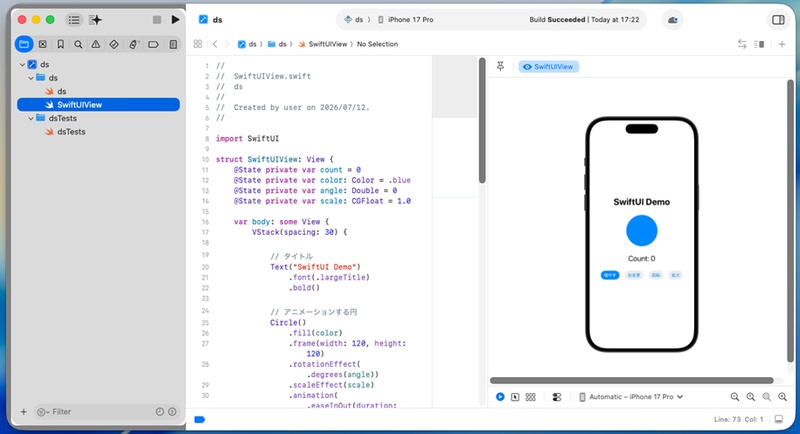Viewport: 800px width, 434px height.
Task: Toggle the navigator sidebar list button
Action: coord(74,20)
